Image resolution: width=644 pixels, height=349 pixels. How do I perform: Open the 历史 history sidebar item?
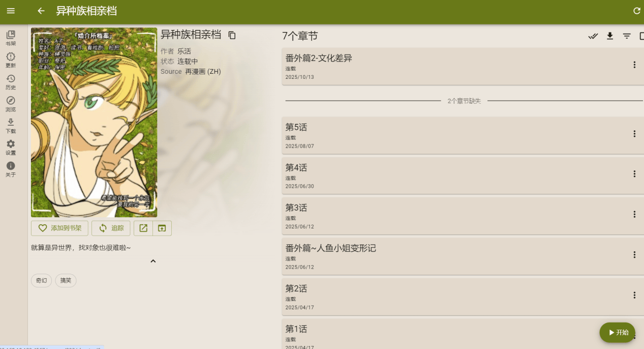pyautogui.click(x=11, y=82)
